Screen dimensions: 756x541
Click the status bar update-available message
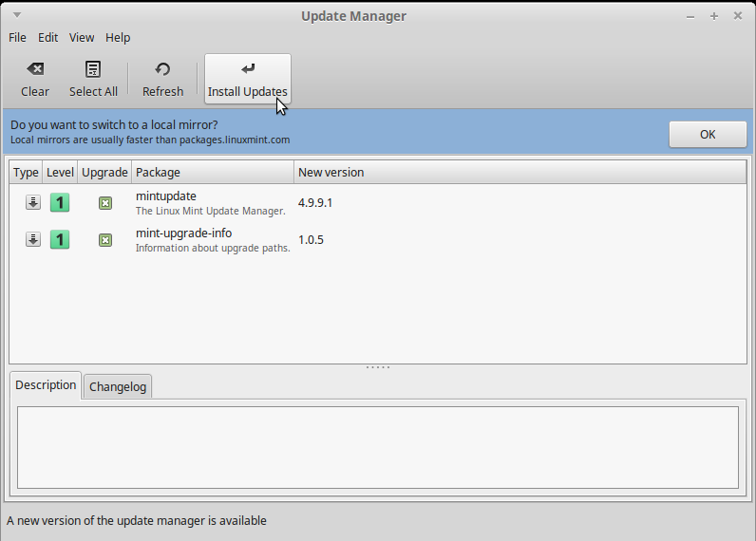pyautogui.click(x=137, y=521)
